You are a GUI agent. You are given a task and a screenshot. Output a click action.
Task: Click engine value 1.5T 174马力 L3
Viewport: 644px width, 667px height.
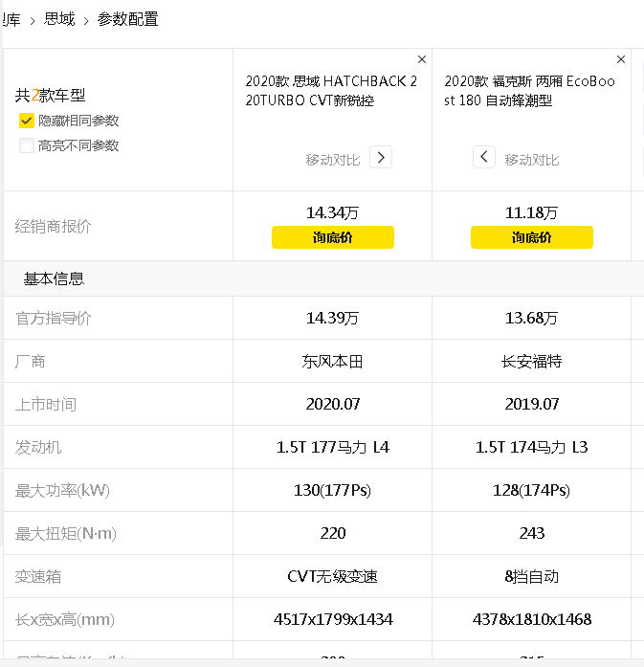pos(532,448)
